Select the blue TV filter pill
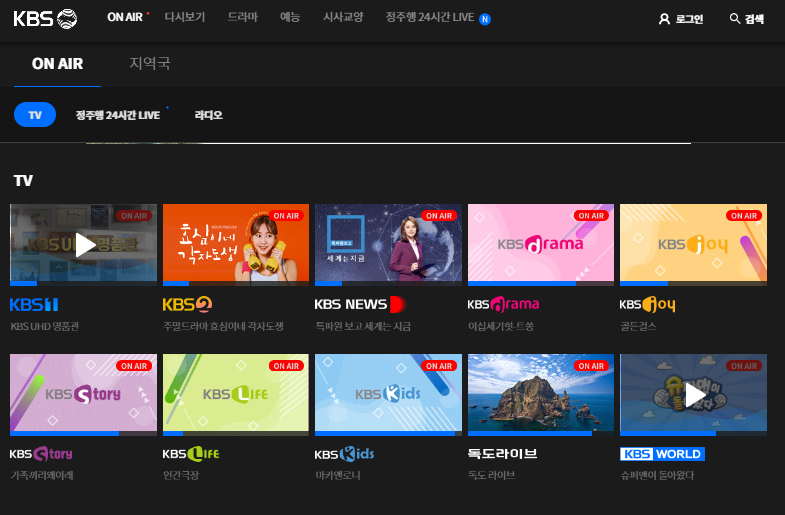 tap(35, 115)
